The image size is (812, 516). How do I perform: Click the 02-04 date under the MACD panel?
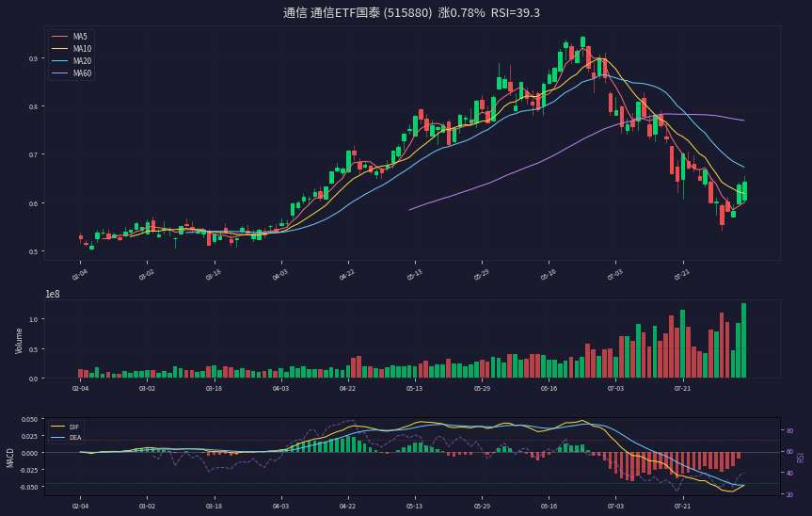coord(80,506)
